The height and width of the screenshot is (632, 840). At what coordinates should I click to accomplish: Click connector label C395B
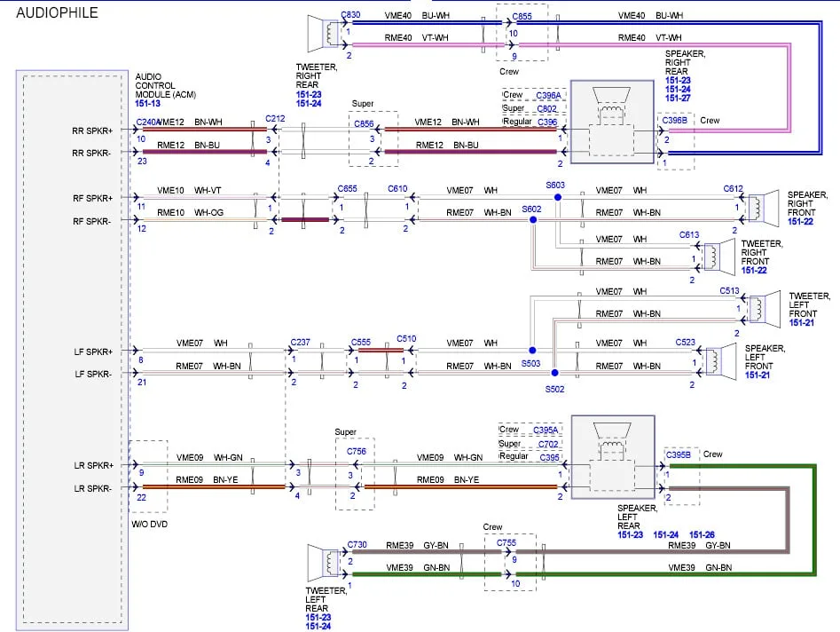point(679,454)
